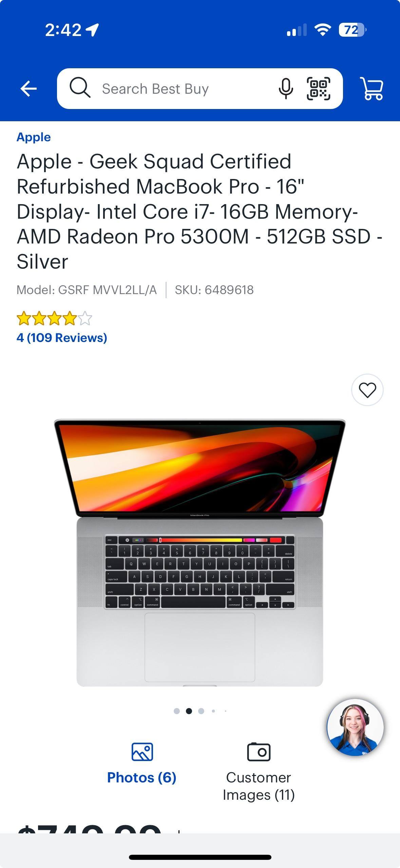Tap the Photos picture icon
This screenshot has height=868, width=400.
(x=142, y=752)
